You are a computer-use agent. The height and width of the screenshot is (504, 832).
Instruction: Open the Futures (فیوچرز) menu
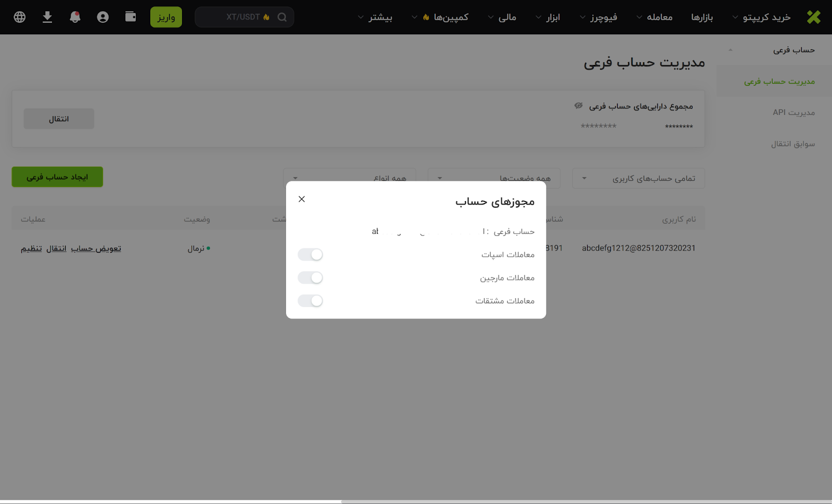pyautogui.click(x=599, y=17)
